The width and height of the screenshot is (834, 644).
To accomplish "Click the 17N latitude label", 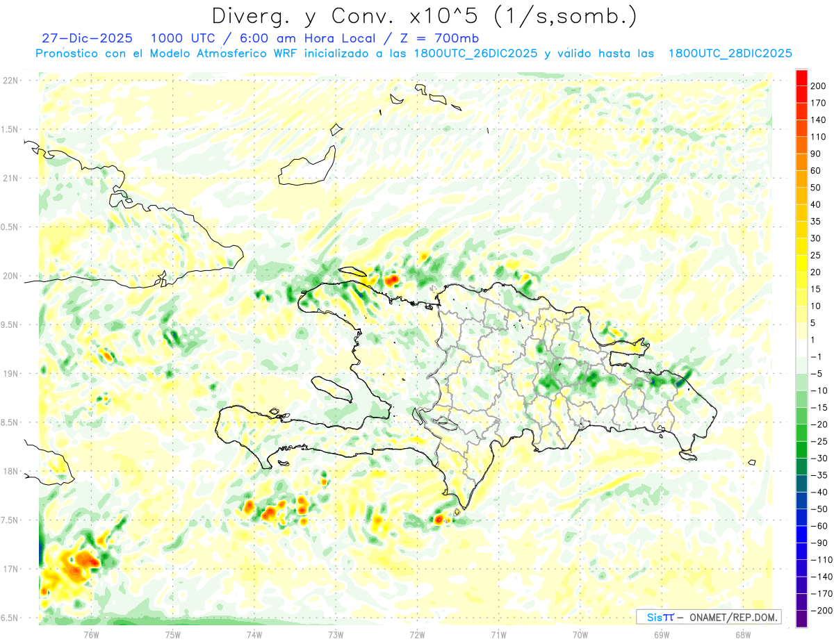I will (x=10, y=569).
